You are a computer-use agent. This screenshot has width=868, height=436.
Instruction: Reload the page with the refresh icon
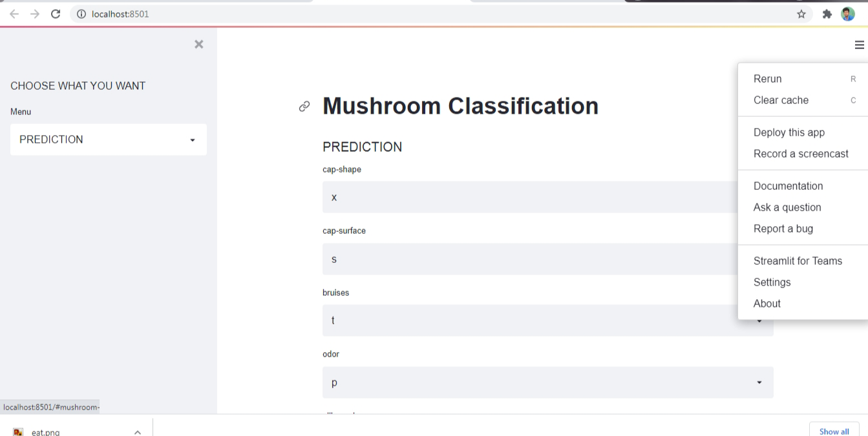tap(55, 13)
